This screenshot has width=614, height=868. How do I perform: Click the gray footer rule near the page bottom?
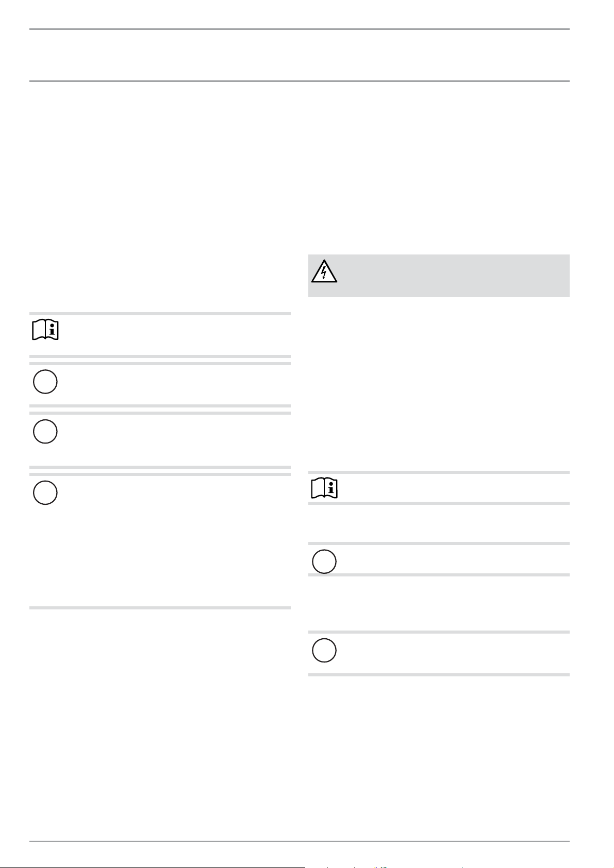click(x=300, y=842)
